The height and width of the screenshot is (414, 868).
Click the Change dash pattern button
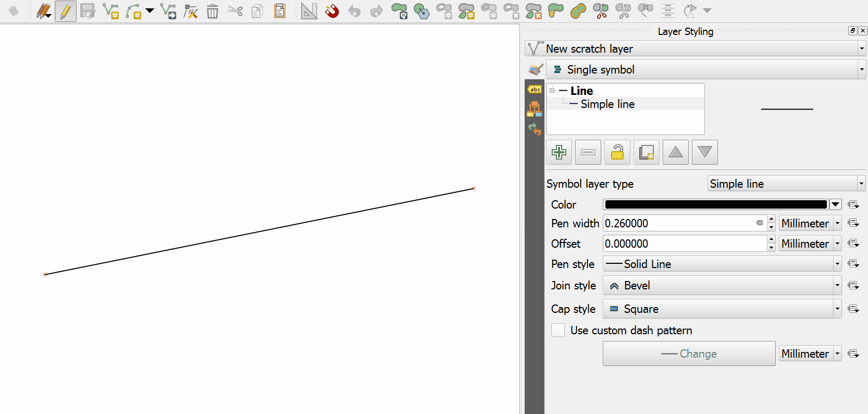pyautogui.click(x=689, y=354)
